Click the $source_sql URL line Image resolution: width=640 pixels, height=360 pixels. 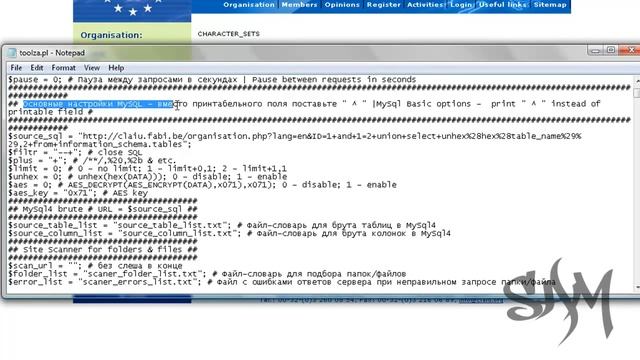click(x=294, y=140)
